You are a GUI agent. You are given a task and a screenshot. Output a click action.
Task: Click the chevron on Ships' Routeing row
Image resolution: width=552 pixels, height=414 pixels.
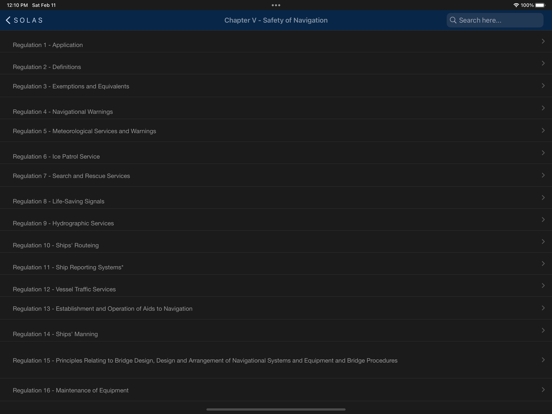(543, 242)
